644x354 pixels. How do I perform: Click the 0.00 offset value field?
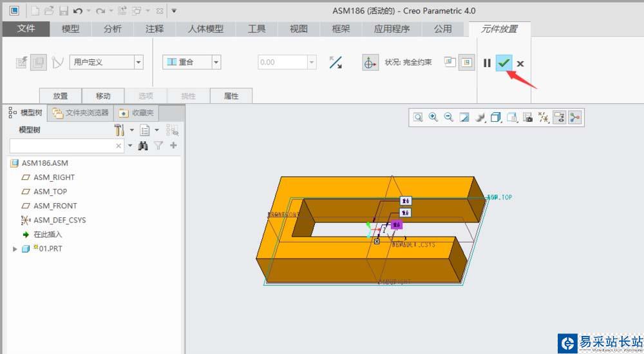point(283,63)
